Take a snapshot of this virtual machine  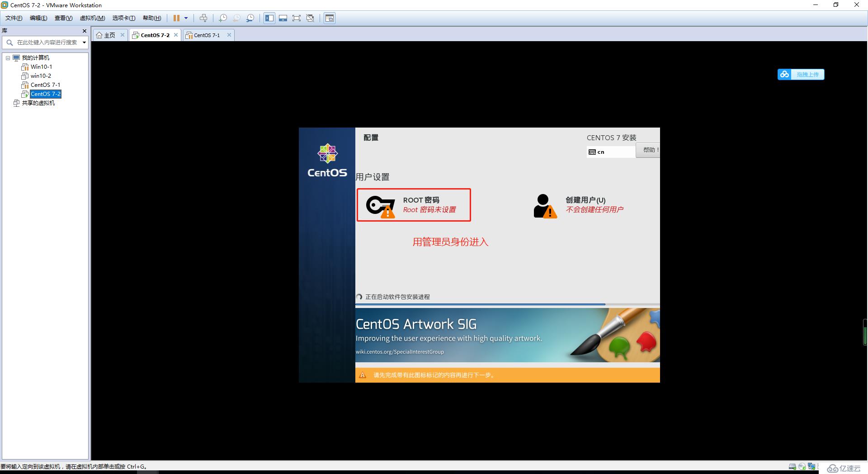[x=223, y=18]
